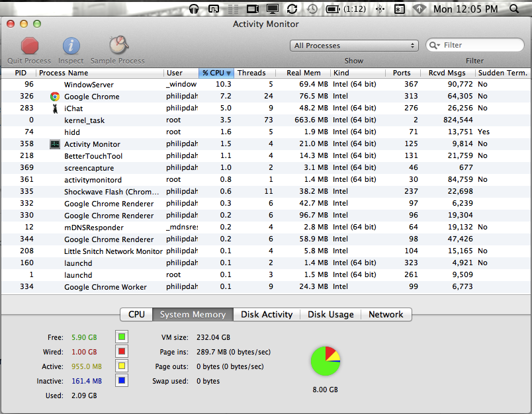Image resolution: width=532 pixels, height=414 pixels.
Task: Click the Activity Monitor app icon in row 358
Action: coord(55,144)
